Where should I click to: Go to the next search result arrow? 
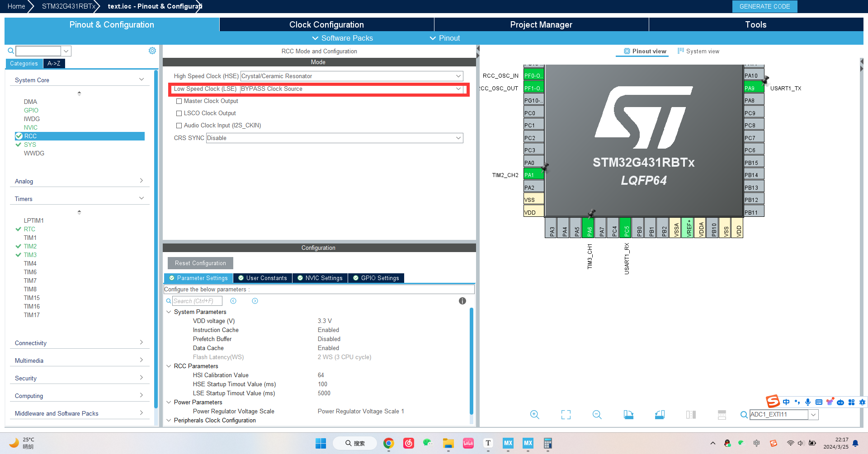(x=255, y=301)
